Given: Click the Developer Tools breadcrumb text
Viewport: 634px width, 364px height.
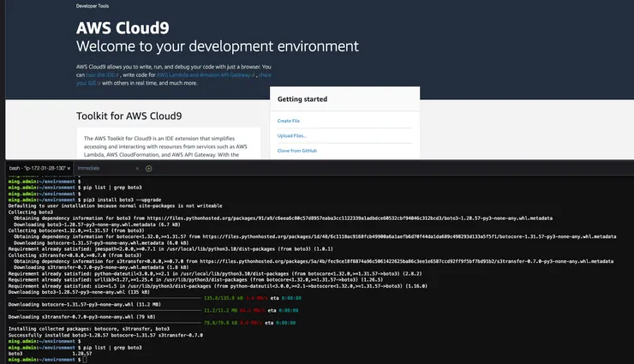Looking at the screenshot, I should pos(93,6).
